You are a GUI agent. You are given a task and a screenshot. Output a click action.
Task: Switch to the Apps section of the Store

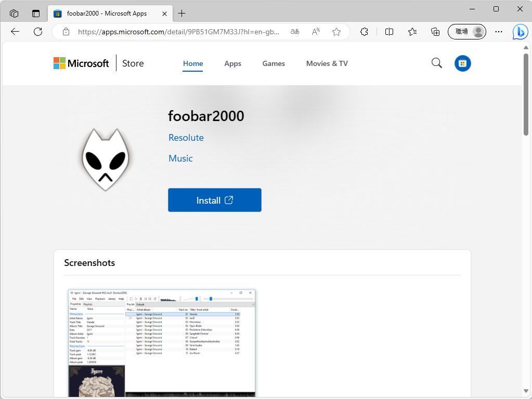click(x=232, y=63)
